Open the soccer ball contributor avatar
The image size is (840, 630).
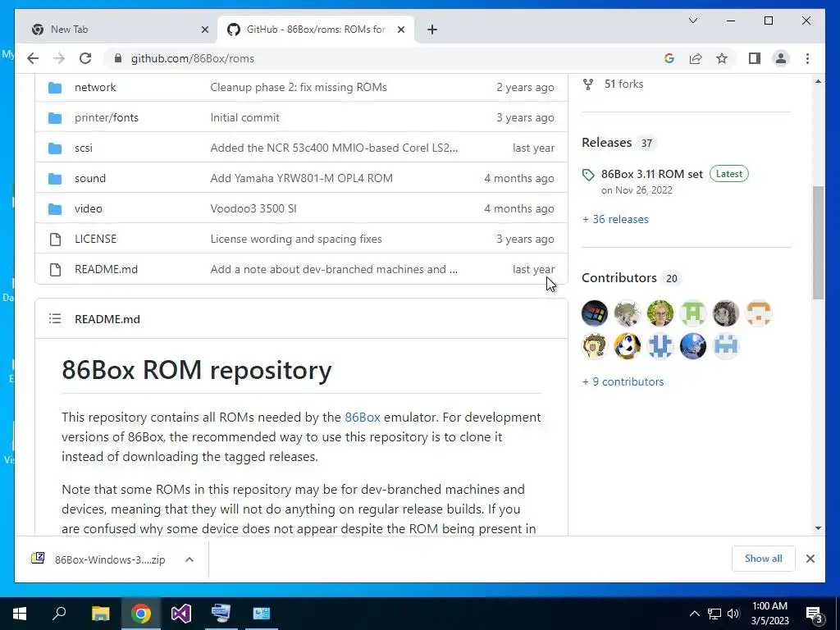click(628, 346)
